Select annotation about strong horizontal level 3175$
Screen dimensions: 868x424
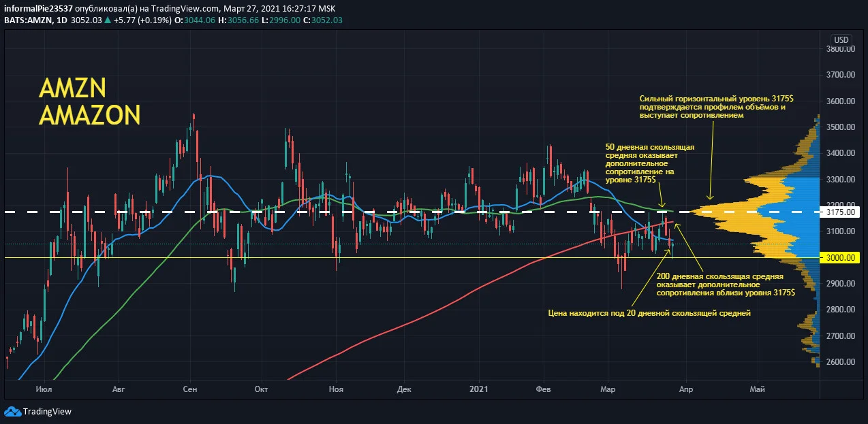coord(716,108)
